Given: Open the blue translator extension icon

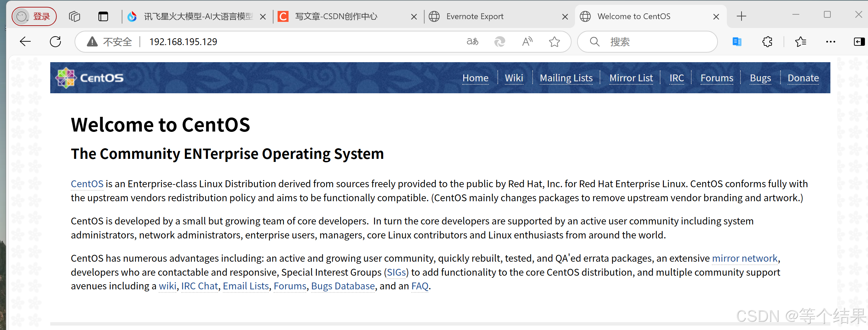Looking at the screenshot, I should click(x=737, y=42).
